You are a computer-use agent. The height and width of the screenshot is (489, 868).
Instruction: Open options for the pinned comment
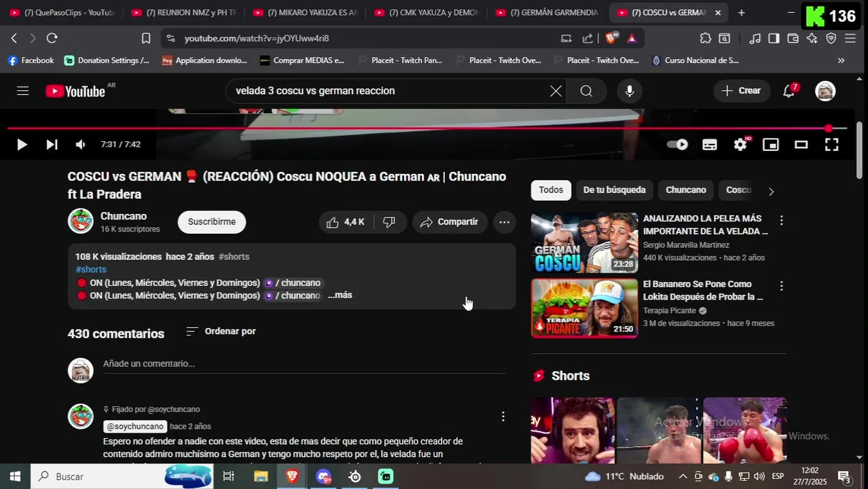coord(503,416)
